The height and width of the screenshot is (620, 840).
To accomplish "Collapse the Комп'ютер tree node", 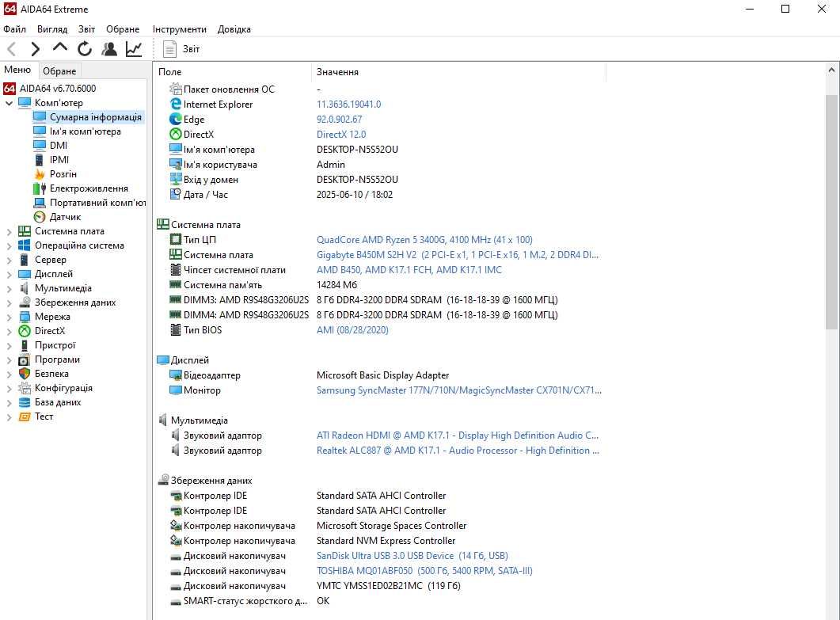I will click(x=10, y=103).
